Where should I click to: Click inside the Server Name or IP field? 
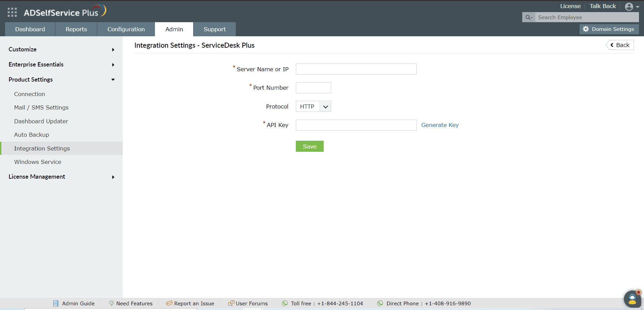356,69
